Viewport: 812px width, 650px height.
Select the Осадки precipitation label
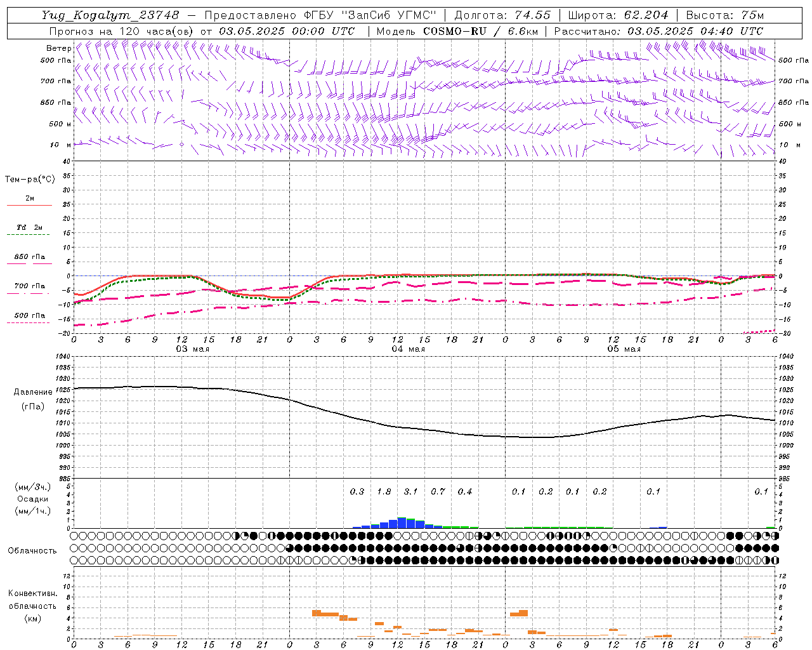tap(32, 499)
